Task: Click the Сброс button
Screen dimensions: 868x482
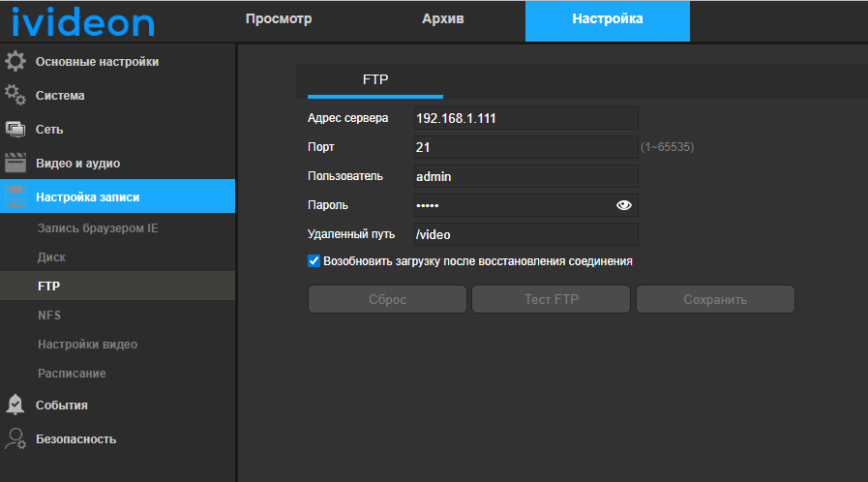Action: (387, 299)
